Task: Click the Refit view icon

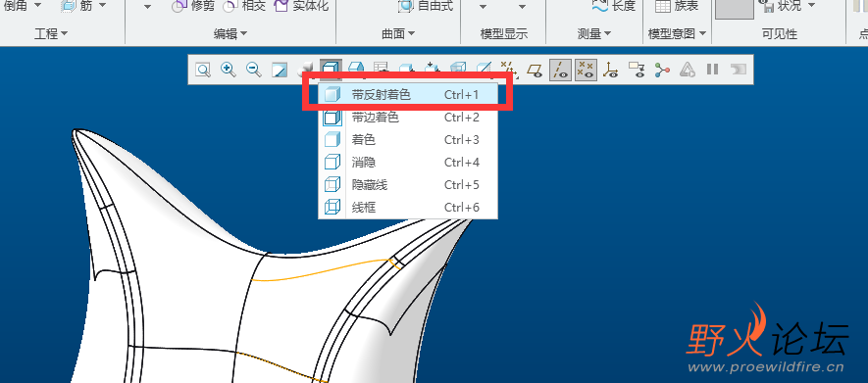Action: (x=203, y=70)
